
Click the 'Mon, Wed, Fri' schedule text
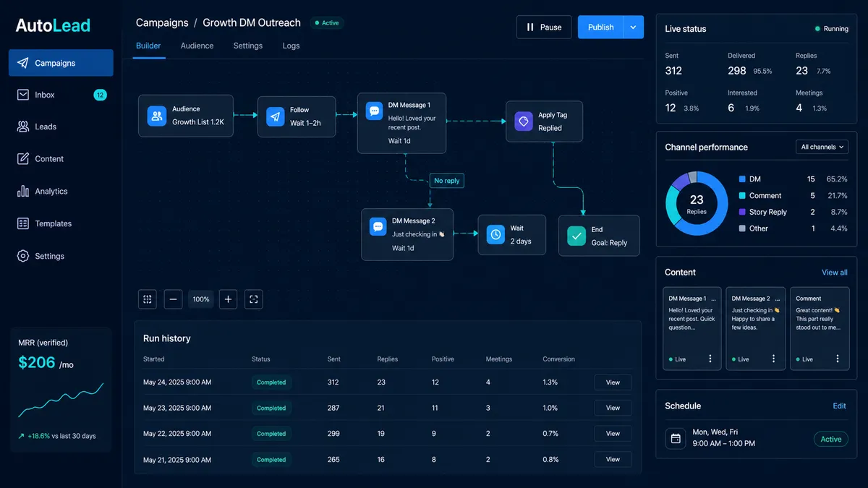point(715,432)
